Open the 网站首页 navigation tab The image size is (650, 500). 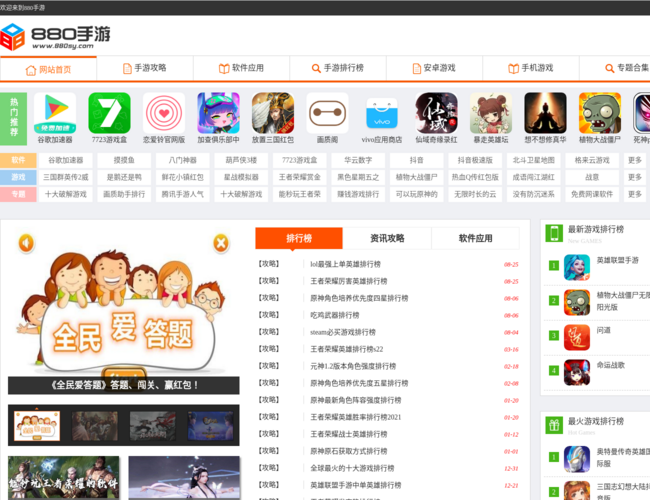48,68
